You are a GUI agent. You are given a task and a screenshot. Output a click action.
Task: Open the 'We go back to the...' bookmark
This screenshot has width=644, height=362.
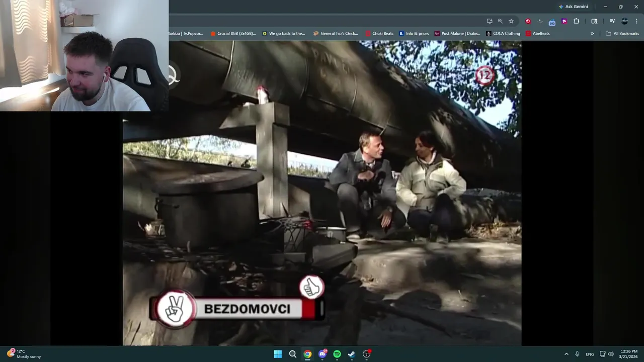284,34
